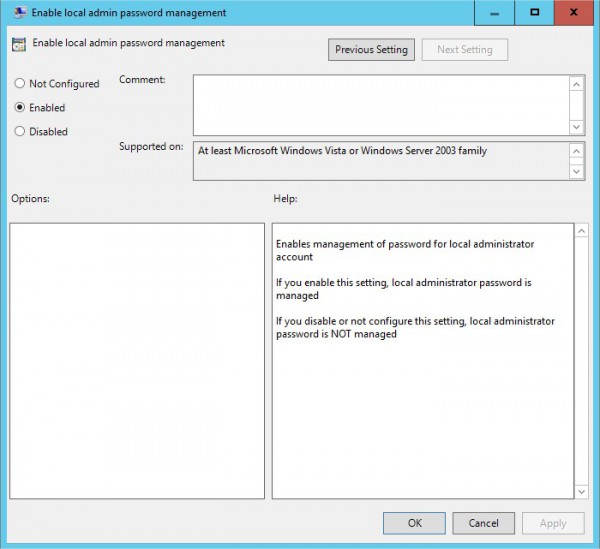Minimize the policy setting window
This screenshot has width=600, height=549.
tap(494, 13)
